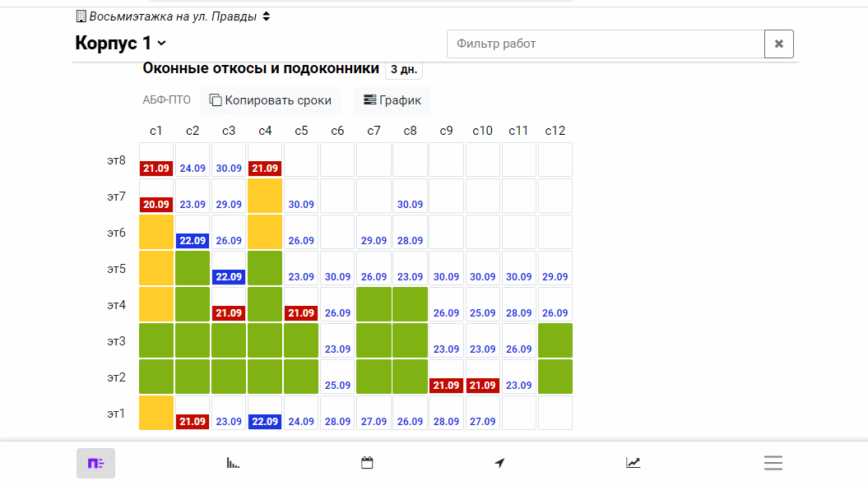Open the matrix view icon in bottom bar

tap(95, 463)
